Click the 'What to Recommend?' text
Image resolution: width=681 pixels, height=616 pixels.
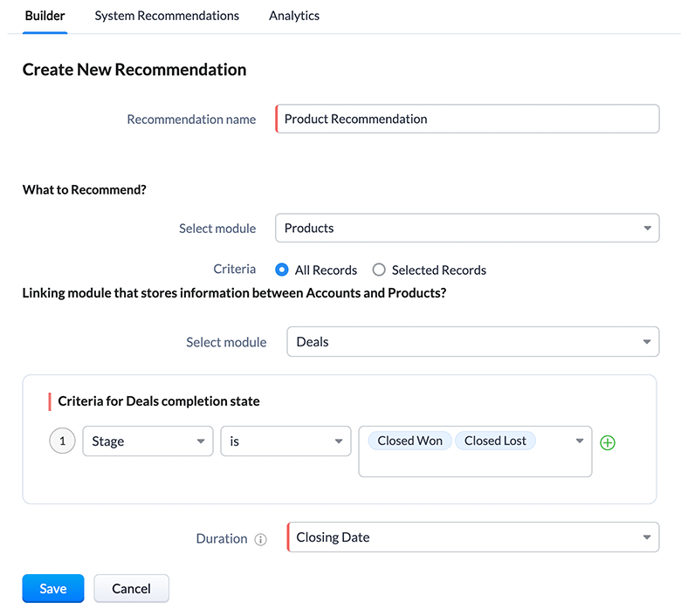tap(85, 189)
